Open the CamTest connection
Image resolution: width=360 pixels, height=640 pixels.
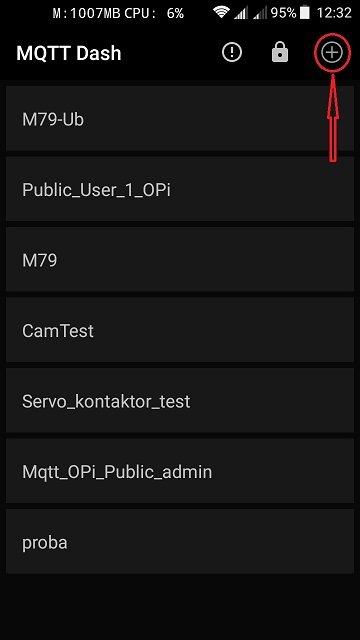click(x=180, y=330)
